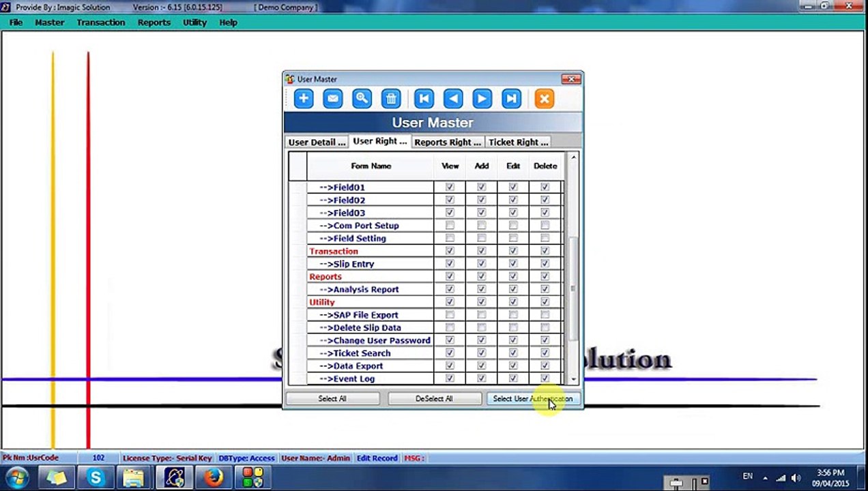Viewport: 868px width, 491px height.
Task: Toggle Edit for Change User Password
Action: [513, 340]
